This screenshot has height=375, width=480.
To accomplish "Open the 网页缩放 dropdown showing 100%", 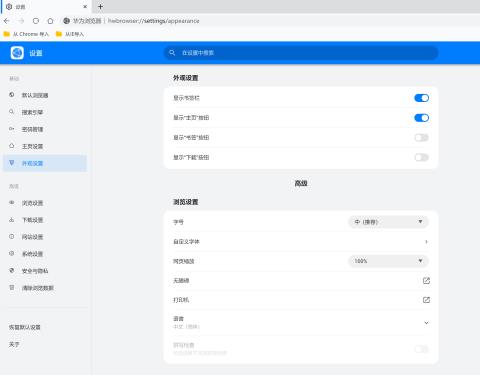I will (x=388, y=261).
